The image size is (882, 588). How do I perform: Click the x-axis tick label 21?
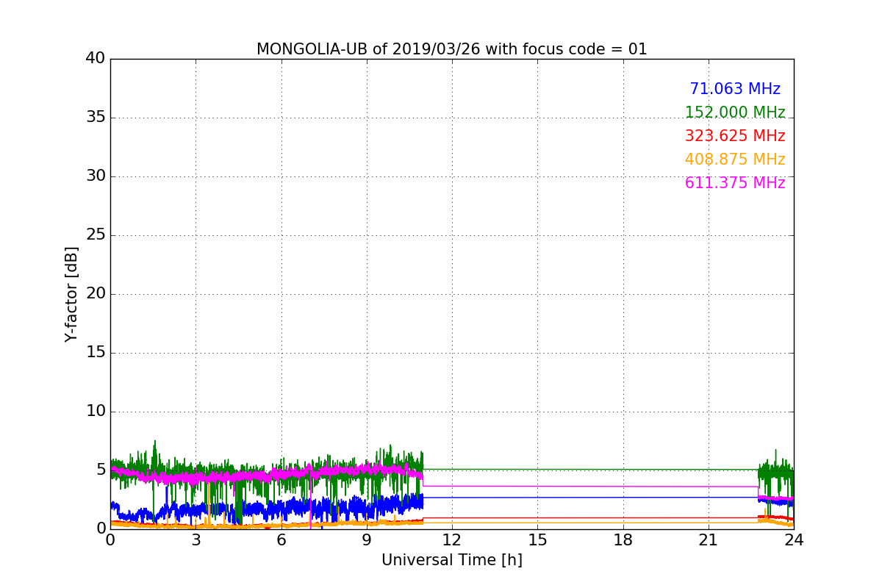709,539
